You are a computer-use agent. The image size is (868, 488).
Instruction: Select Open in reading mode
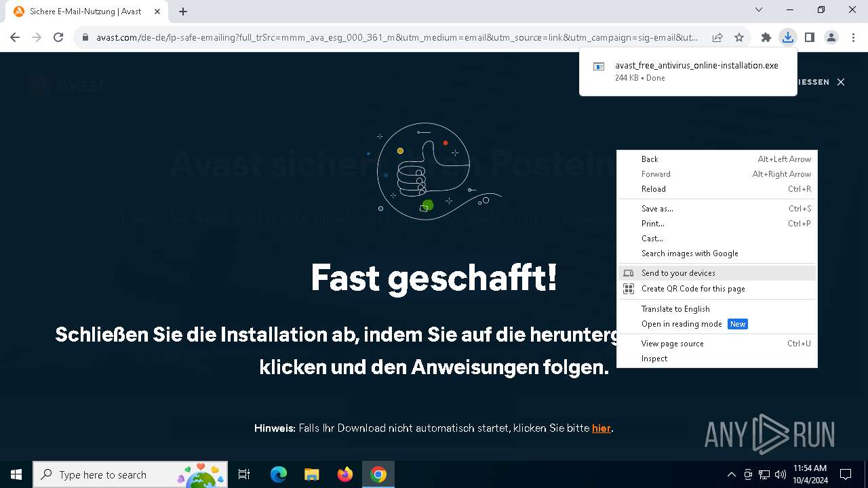717,324
